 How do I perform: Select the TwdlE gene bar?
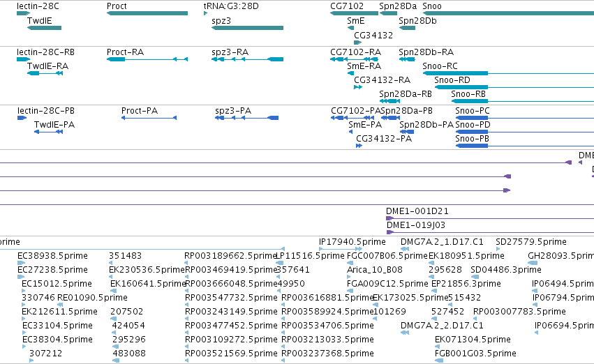[44, 28]
